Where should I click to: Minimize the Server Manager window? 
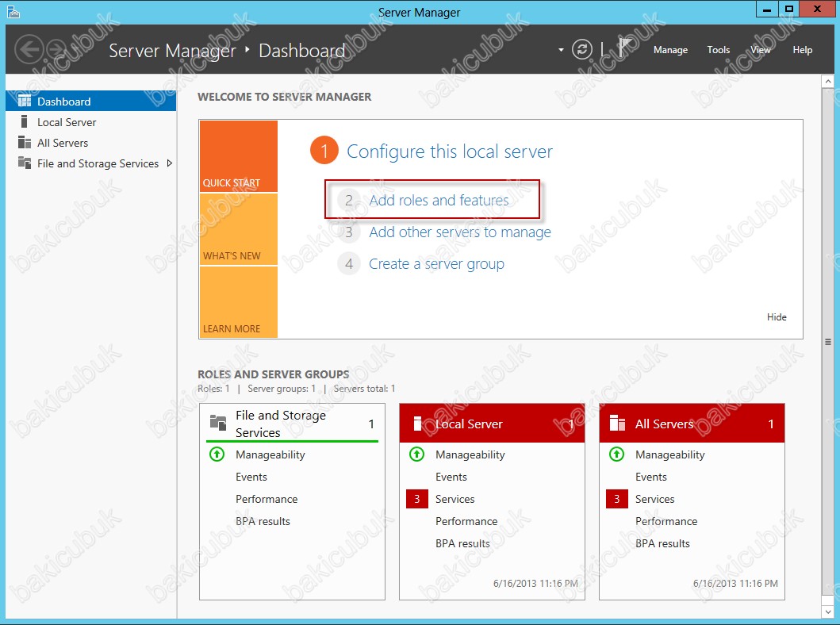tap(766, 9)
